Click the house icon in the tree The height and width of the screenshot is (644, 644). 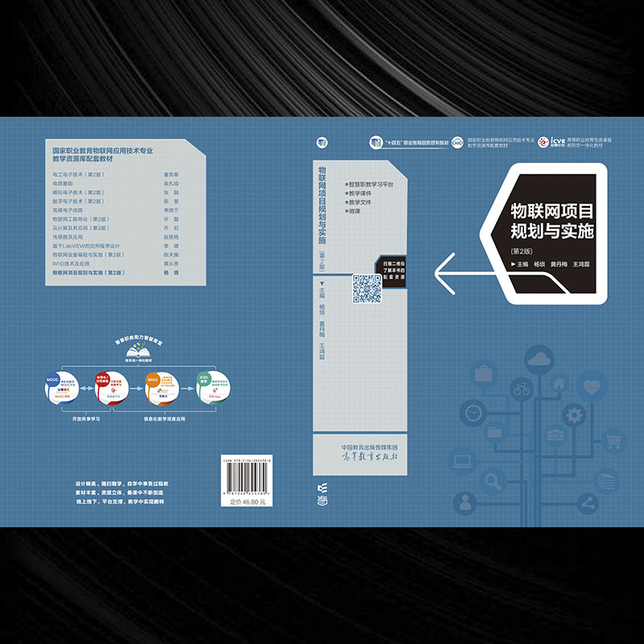click(557, 385)
